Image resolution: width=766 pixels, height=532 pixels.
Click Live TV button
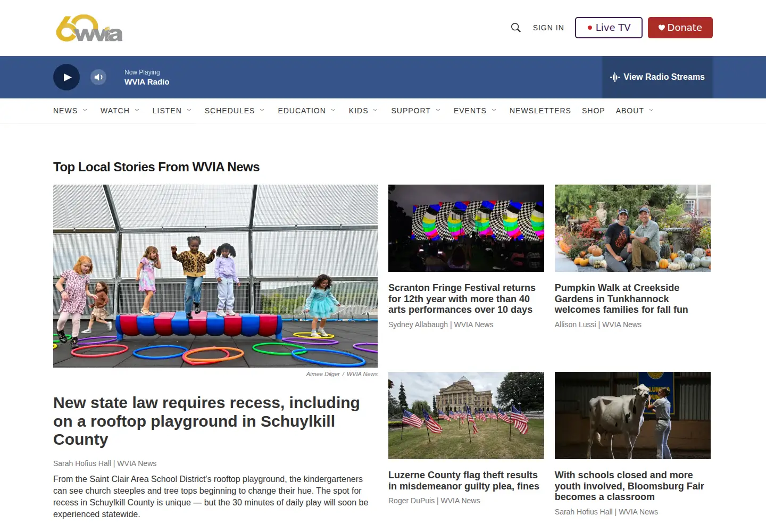(609, 28)
